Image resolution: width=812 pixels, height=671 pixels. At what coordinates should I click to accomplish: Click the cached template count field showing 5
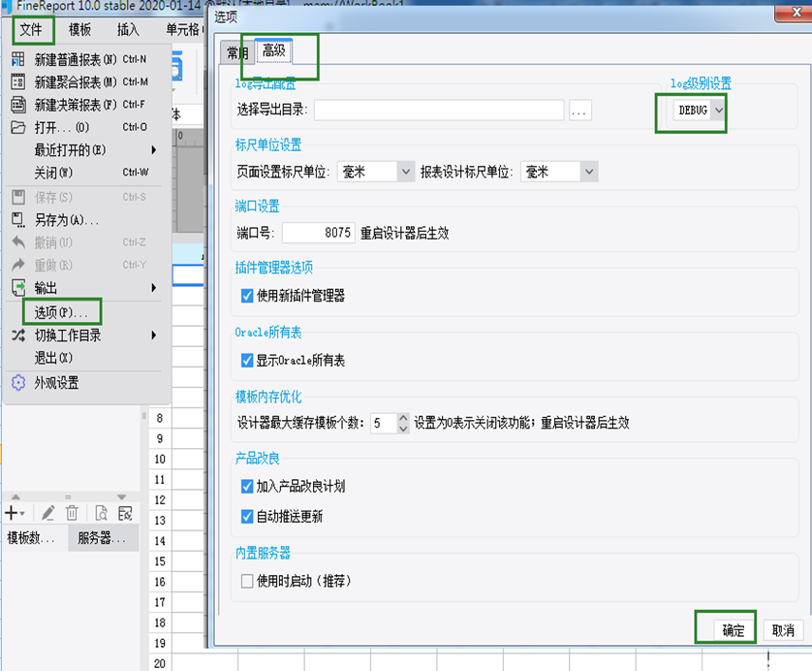pos(385,423)
